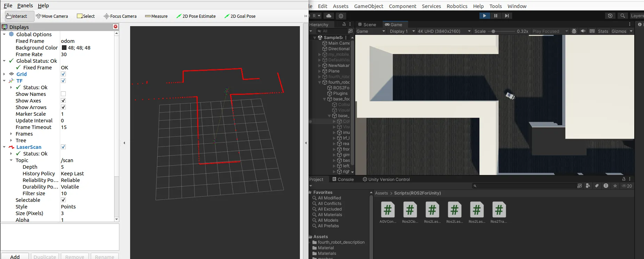This screenshot has height=259, width=644.
Task: Toggle the Grid display checkbox
Action: tap(63, 74)
